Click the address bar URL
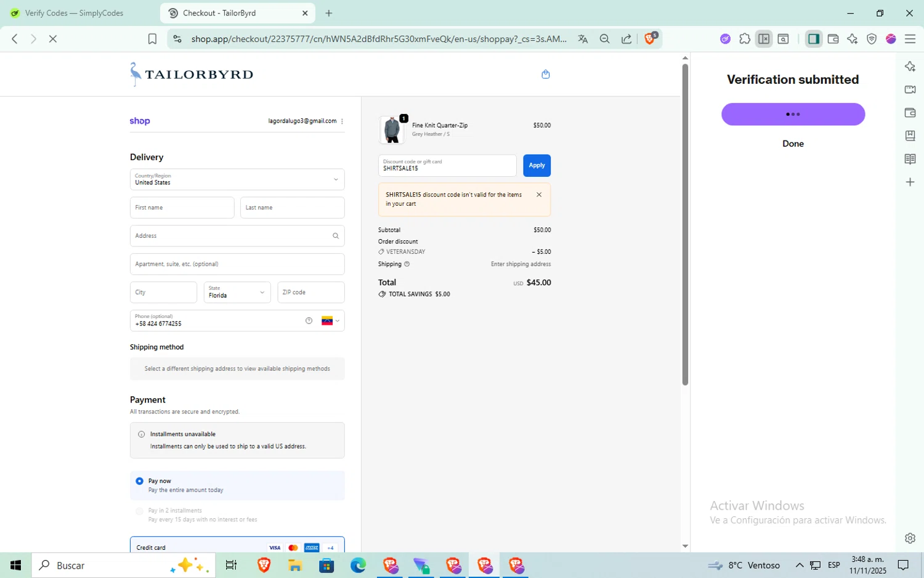 coord(379,39)
